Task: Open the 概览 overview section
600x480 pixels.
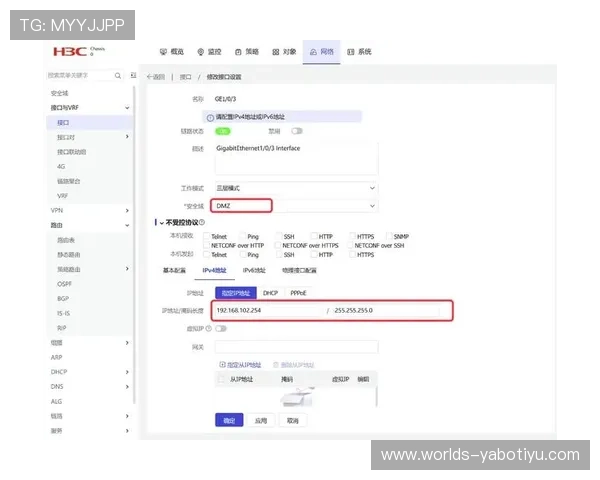Action: point(172,52)
